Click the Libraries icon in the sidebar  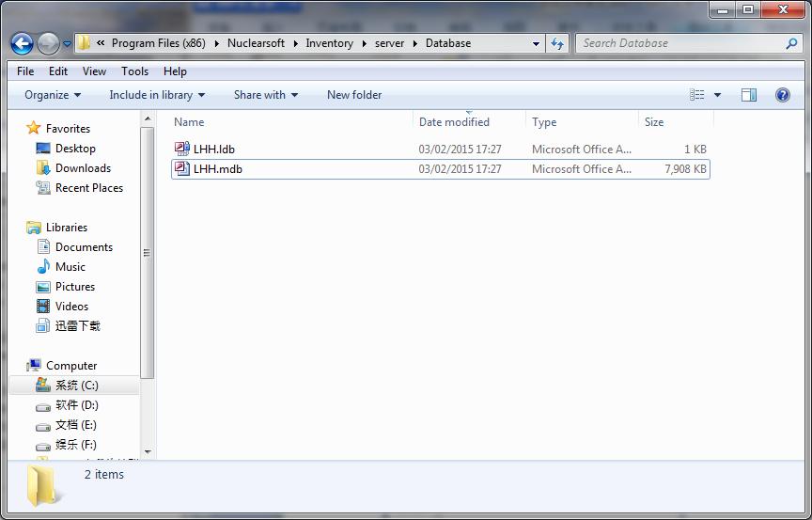34,227
